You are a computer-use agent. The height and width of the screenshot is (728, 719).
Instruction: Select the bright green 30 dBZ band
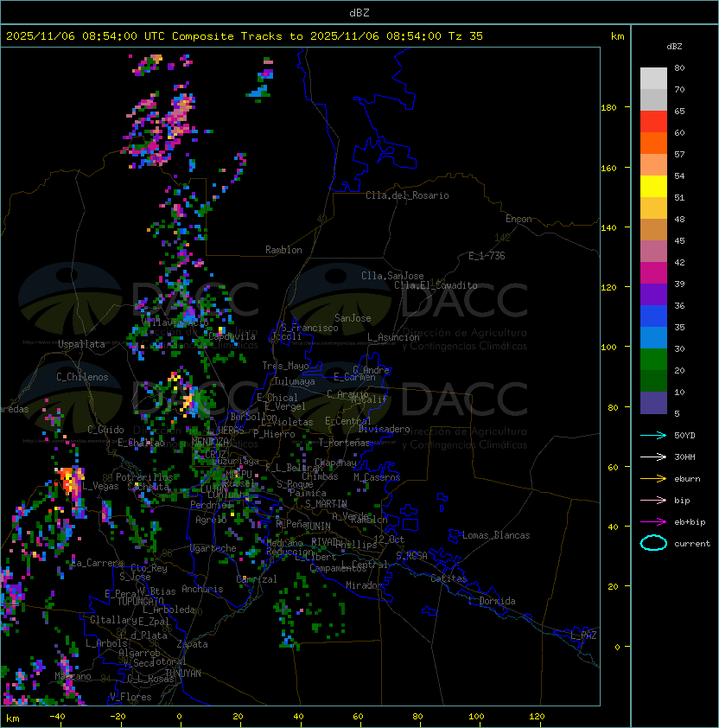tap(653, 360)
